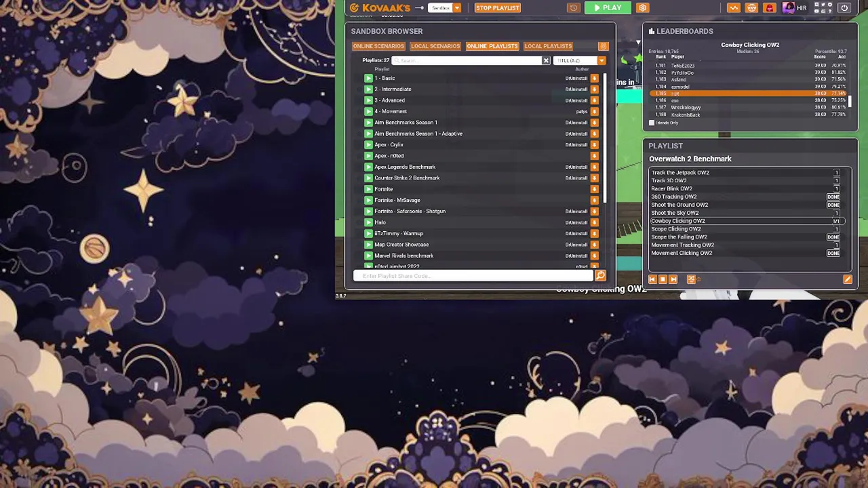The width and height of the screenshot is (868, 488).
Task: Download the Fortnite playlist
Action: 594,189
